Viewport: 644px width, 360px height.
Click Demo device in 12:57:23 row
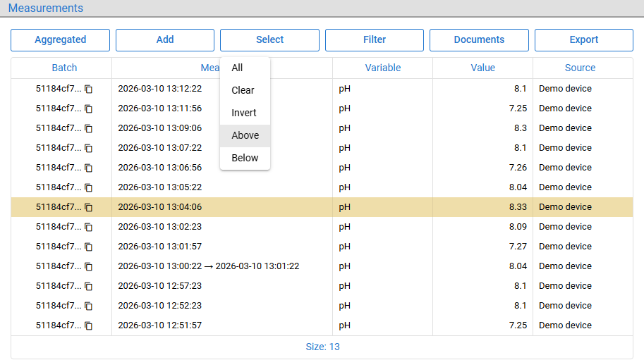[565, 286]
